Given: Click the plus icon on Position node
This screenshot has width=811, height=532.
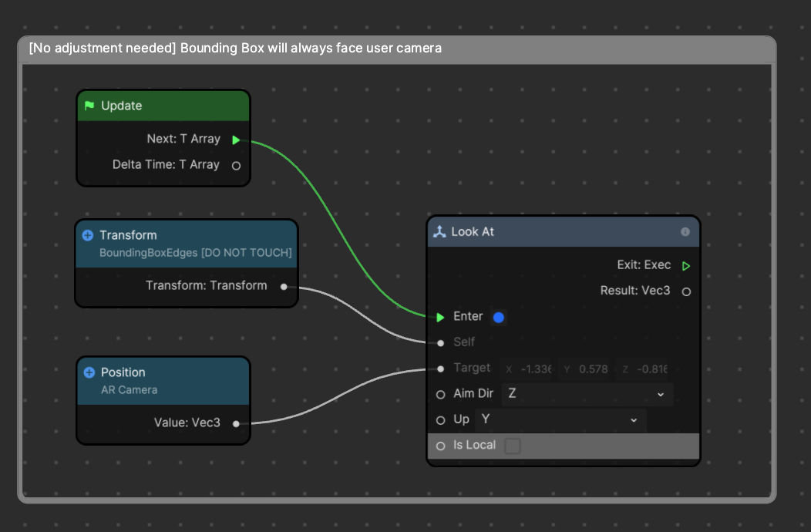Looking at the screenshot, I should click(x=89, y=372).
